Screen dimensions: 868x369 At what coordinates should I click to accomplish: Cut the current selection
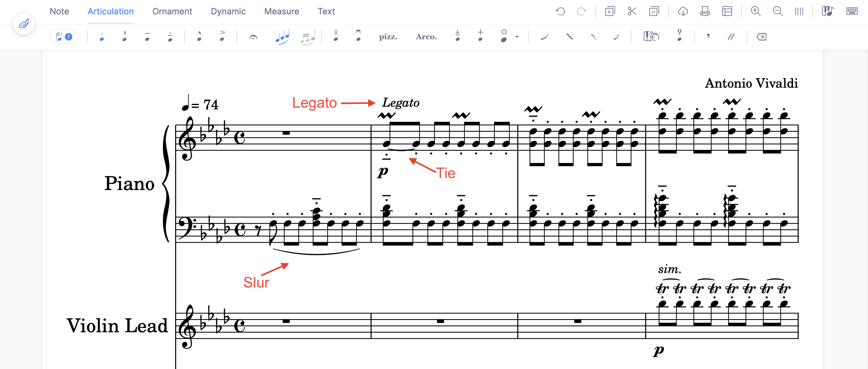pos(632,11)
